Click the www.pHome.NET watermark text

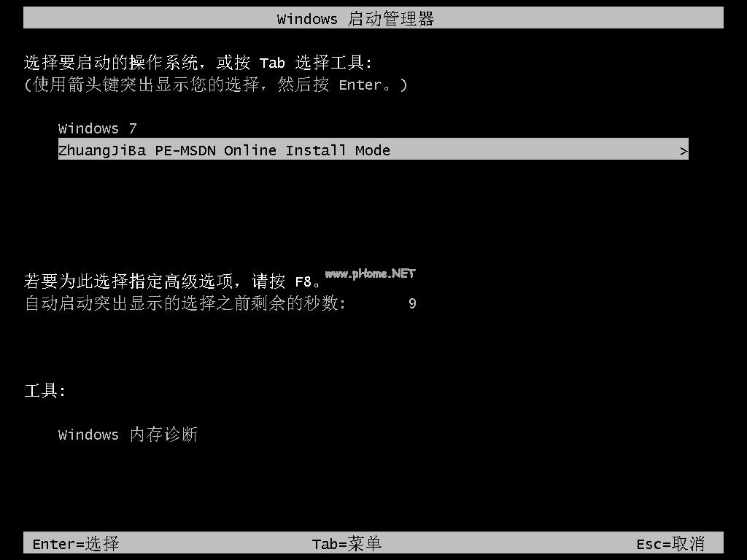pos(370,273)
